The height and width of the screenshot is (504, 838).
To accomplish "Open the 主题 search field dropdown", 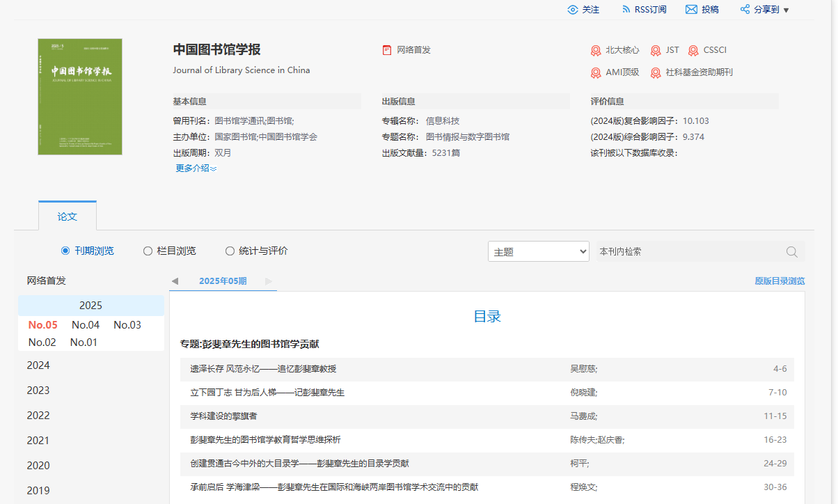I will pyautogui.click(x=538, y=251).
